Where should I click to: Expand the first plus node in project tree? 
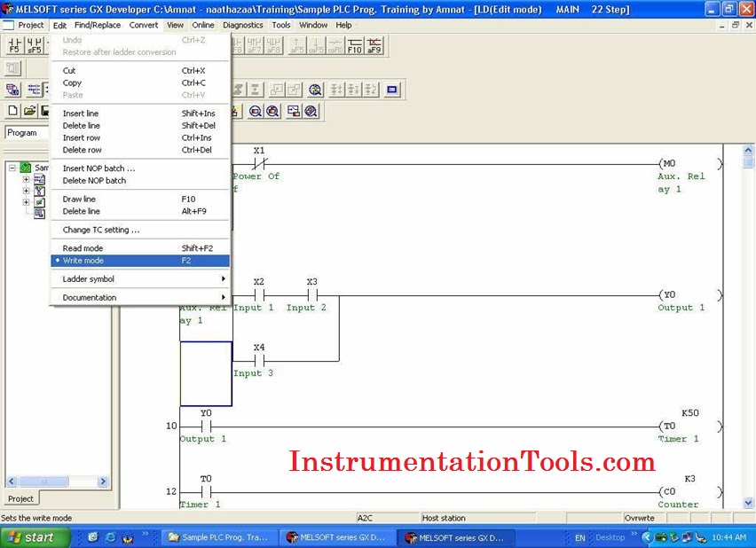pos(26,180)
